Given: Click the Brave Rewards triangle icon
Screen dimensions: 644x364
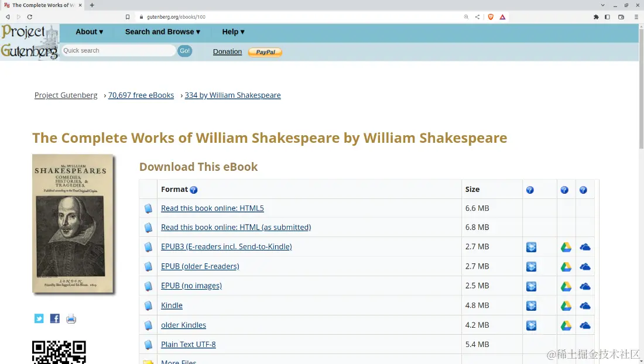Looking at the screenshot, I should [x=502, y=17].
